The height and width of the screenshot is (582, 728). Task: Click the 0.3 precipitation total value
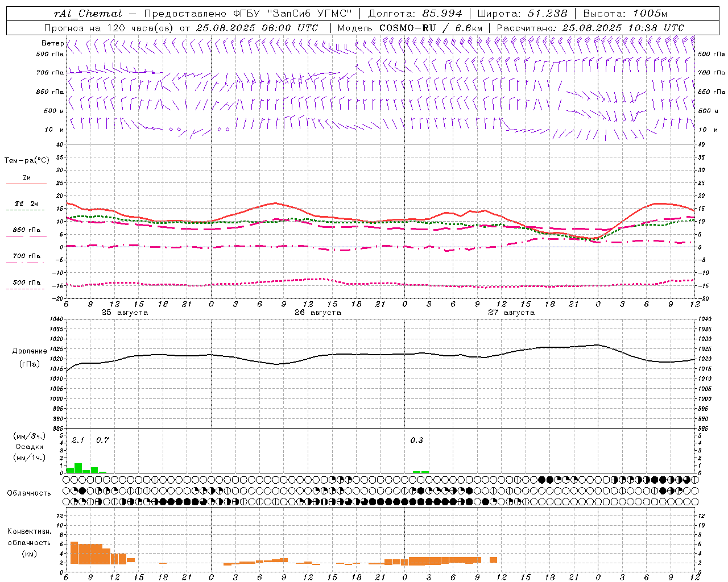[417, 440]
